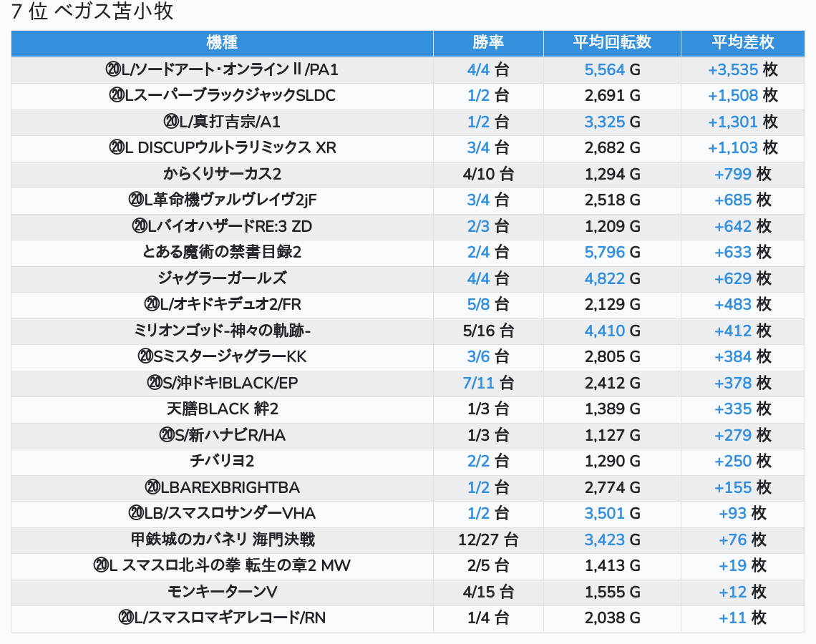Select the 4,822 G spins value
The height and width of the screenshot is (644, 816).
pos(612,278)
